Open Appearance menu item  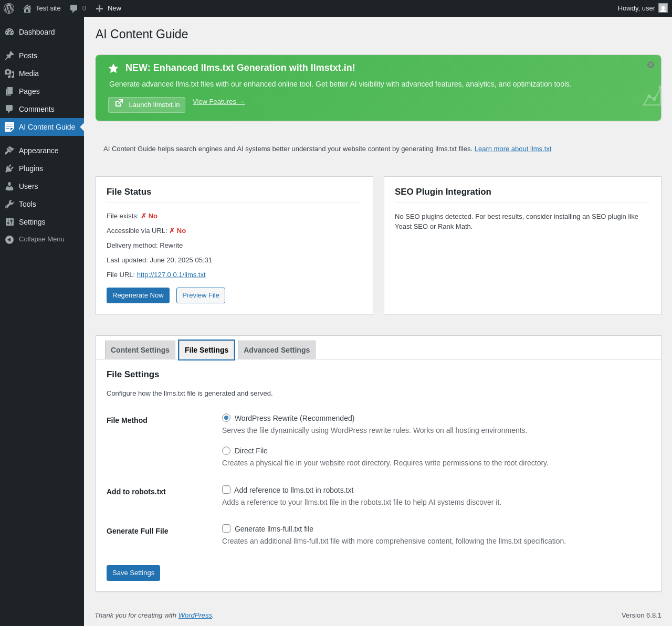coord(42,151)
